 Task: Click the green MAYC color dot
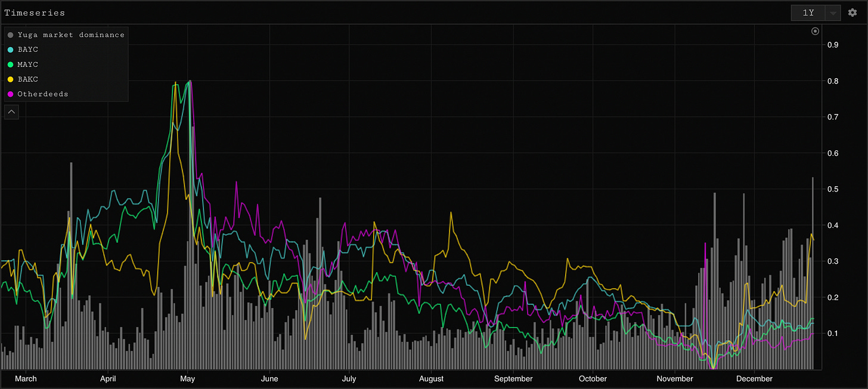tap(11, 65)
